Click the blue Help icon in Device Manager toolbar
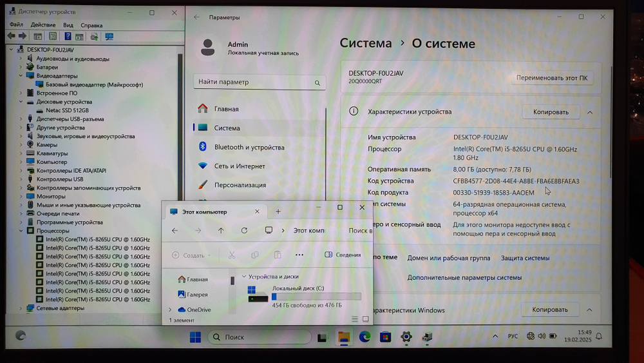The height and width of the screenshot is (363, 644). (x=68, y=36)
